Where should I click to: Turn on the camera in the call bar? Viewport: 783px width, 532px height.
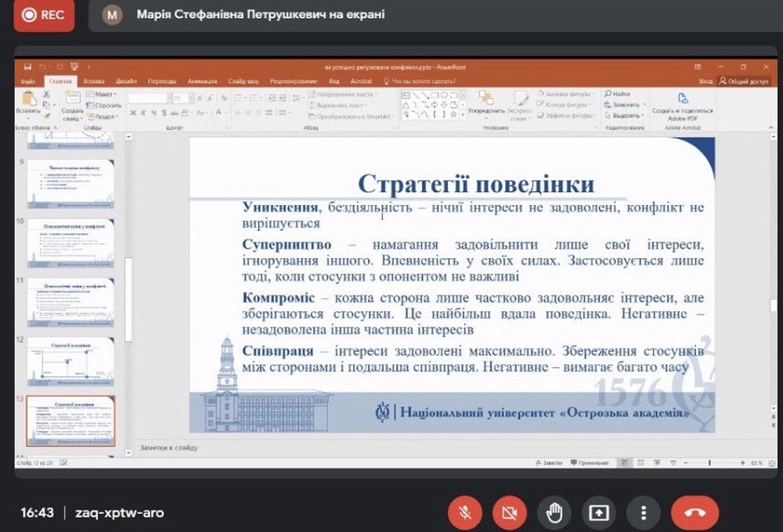pos(510,512)
